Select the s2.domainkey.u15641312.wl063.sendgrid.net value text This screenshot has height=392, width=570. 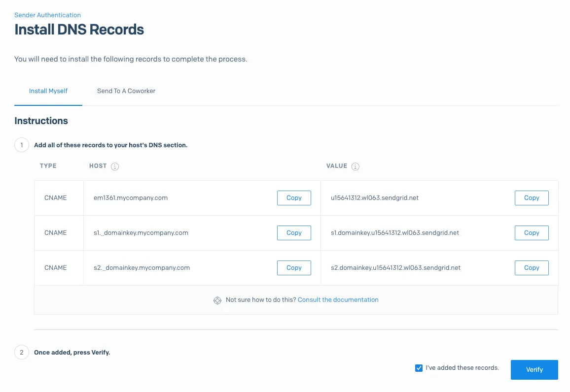[395, 267]
